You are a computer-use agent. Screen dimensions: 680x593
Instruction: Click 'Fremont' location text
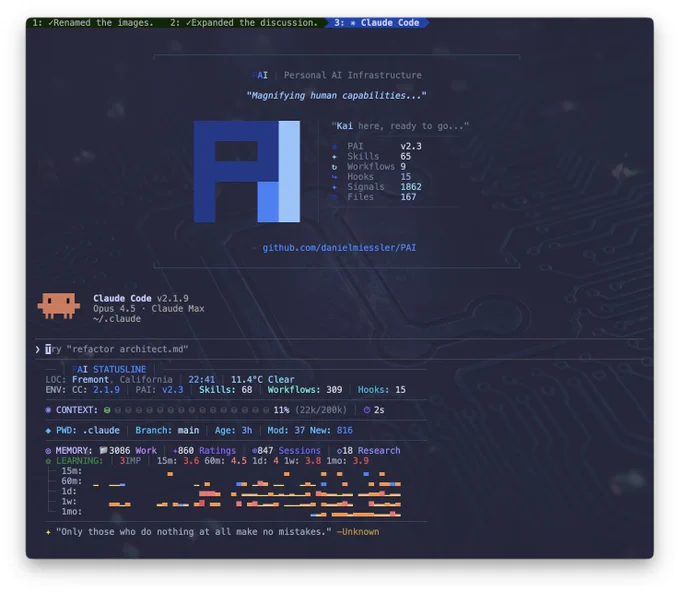tap(91, 380)
